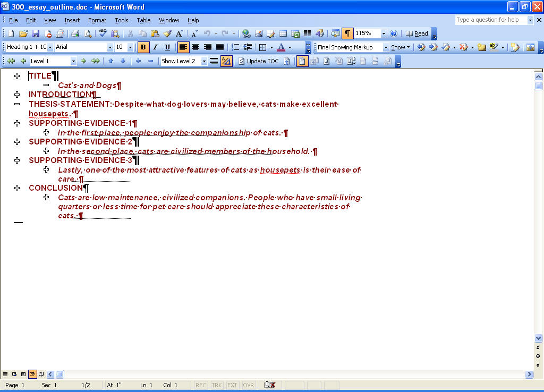Toggle Show Formatting in outline
544x392 pixels.
pos(226,61)
